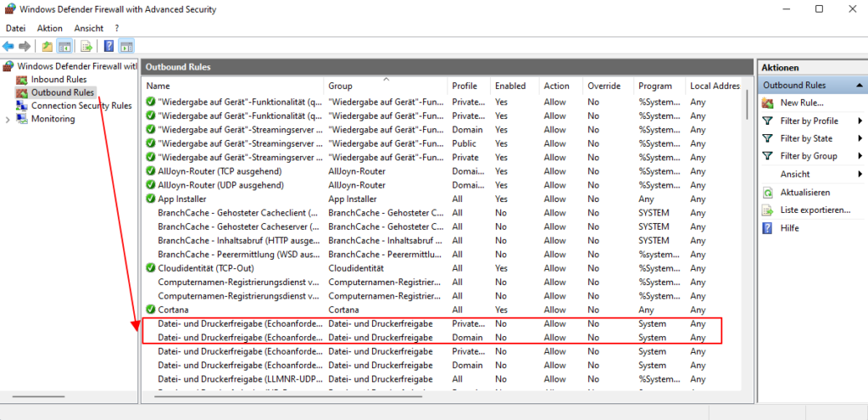
Task: Sort by the Group column header
Action: point(386,86)
